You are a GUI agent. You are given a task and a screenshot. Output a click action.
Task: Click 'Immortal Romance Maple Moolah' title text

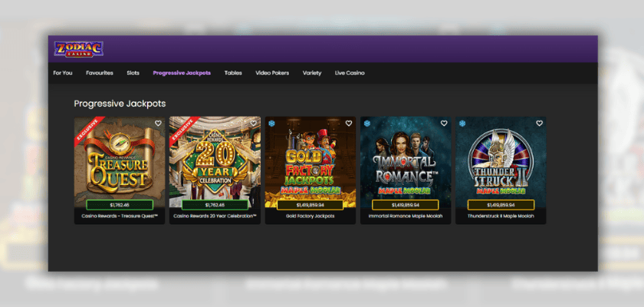(406, 216)
